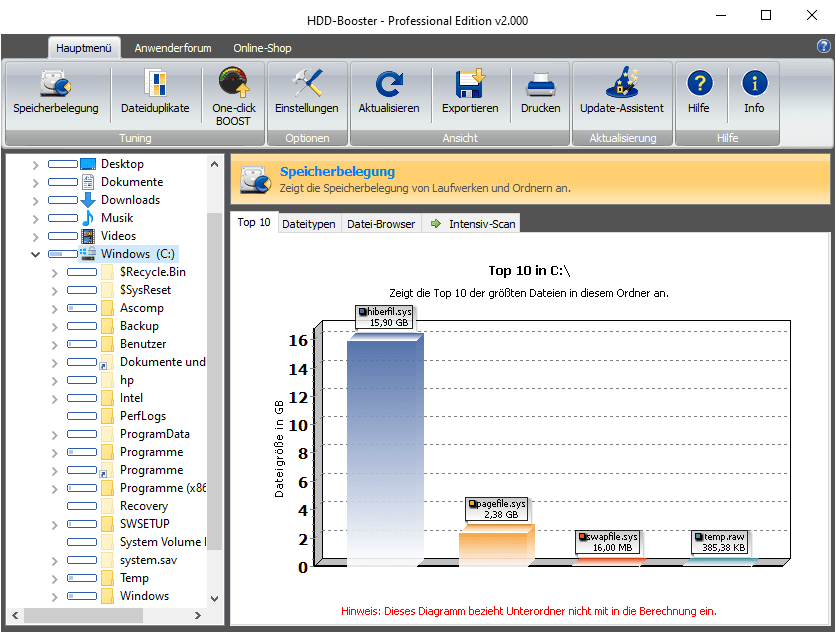
Task: Expand the Downloads folder node
Action: point(37,200)
